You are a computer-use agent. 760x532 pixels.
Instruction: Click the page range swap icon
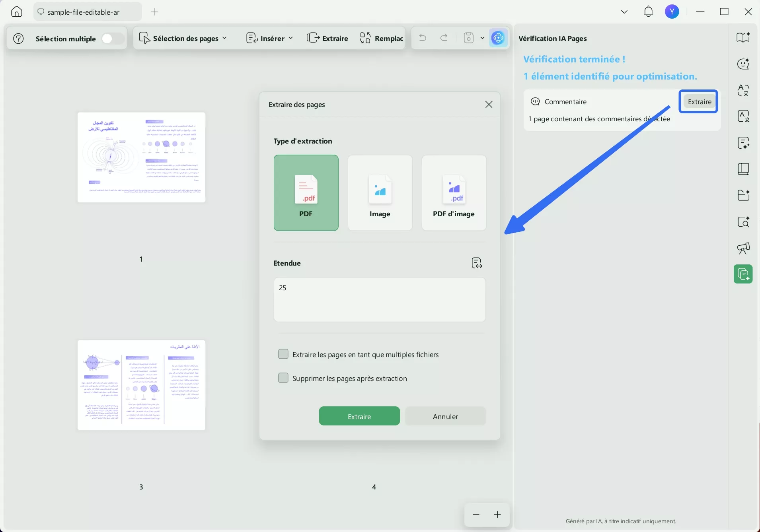(x=477, y=263)
